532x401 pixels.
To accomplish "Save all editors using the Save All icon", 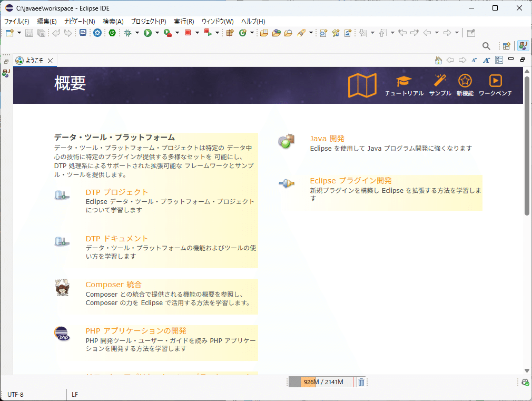I will pyautogui.click(x=41, y=33).
